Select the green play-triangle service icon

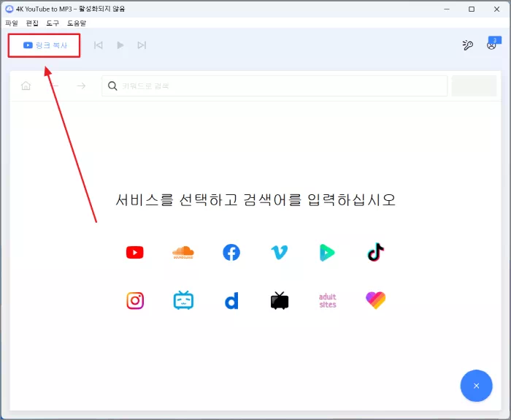pos(327,253)
